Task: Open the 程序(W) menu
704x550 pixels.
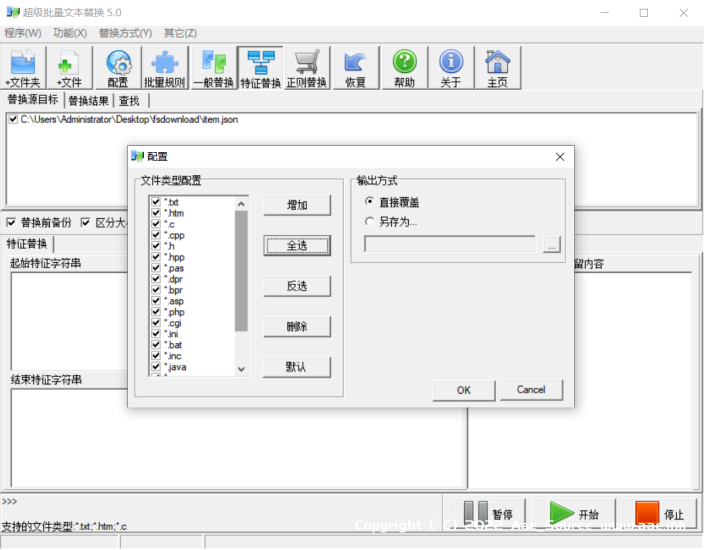Action: click(22, 33)
